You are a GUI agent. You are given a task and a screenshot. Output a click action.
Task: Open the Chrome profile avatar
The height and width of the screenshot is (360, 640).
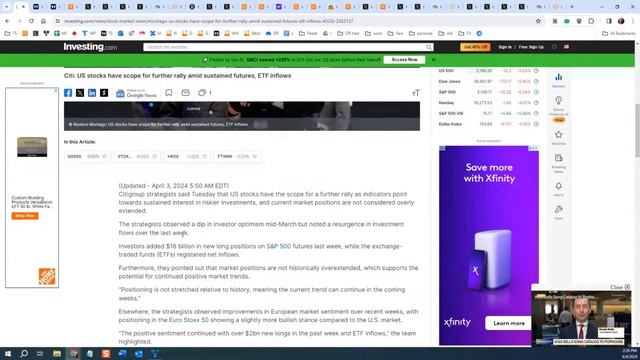pyautogui.click(x=621, y=21)
